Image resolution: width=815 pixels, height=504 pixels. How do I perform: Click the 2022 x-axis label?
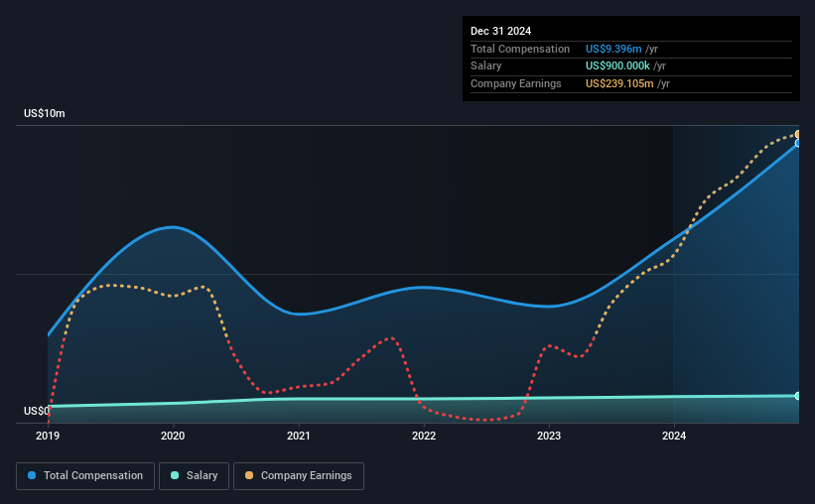pyautogui.click(x=424, y=436)
